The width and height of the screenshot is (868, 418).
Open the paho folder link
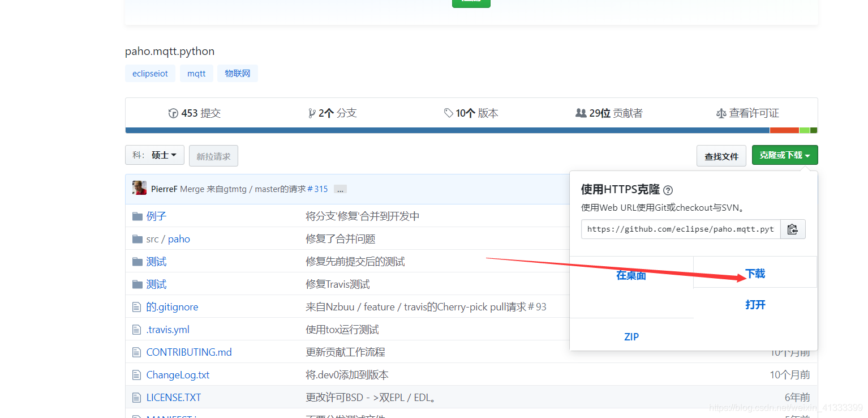(x=179, y=239)
